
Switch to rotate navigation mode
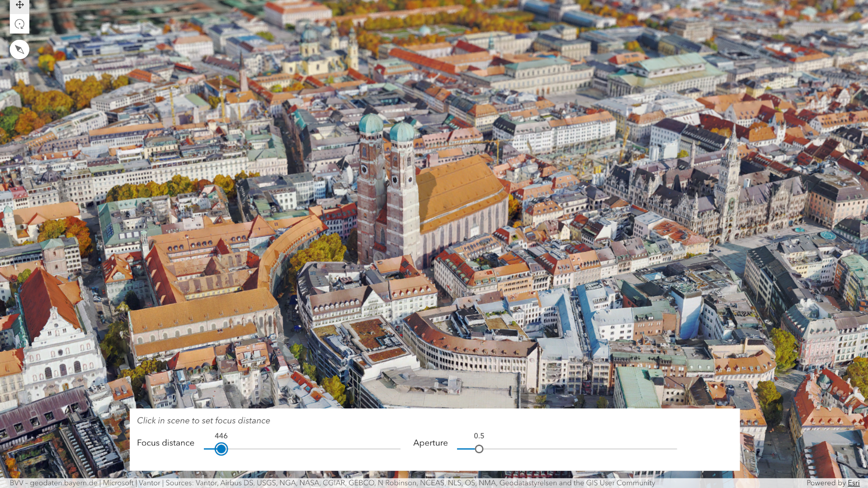point(19,23)
